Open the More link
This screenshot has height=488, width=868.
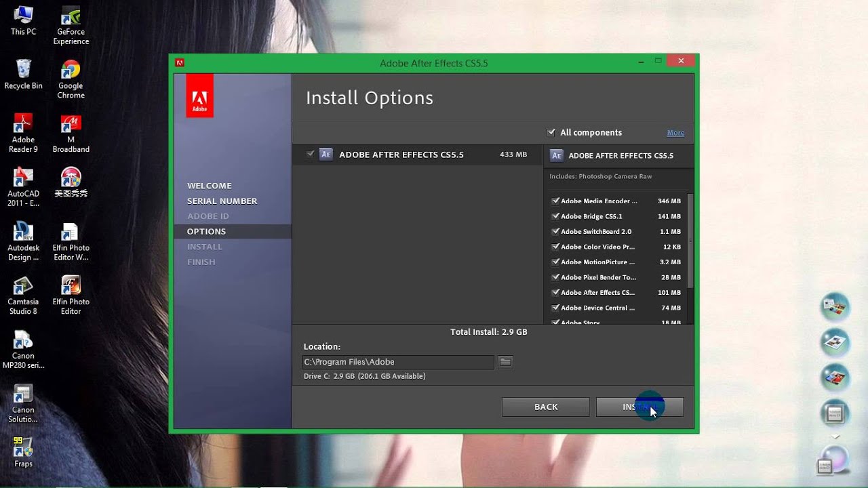(675, 133)
